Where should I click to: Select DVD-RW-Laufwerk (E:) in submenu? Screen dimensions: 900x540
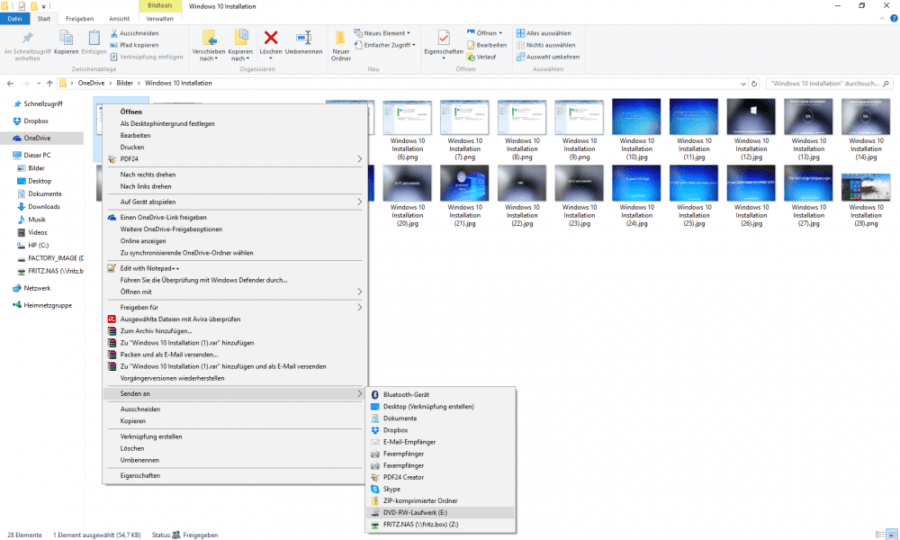tap(441, 512)
